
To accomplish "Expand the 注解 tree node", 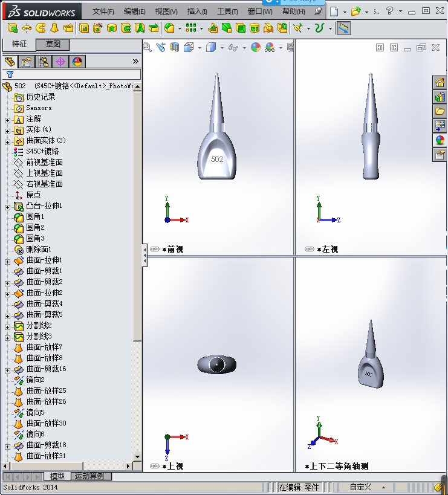I will tap(8, 120).
